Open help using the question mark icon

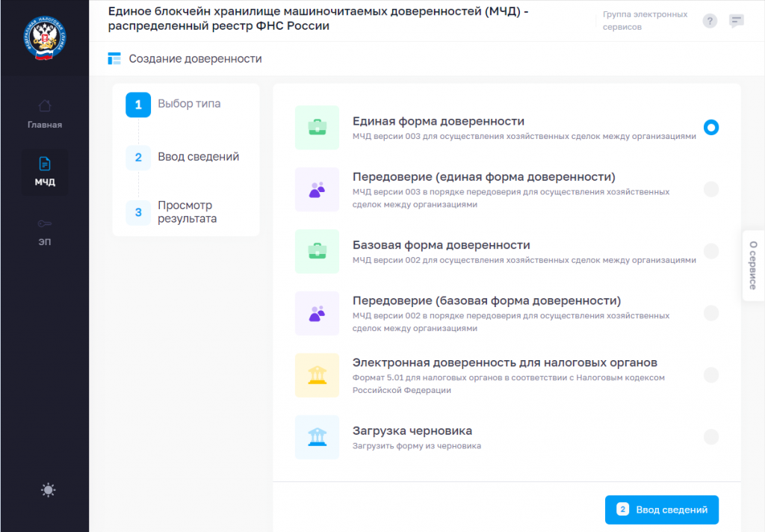[710, 21]
